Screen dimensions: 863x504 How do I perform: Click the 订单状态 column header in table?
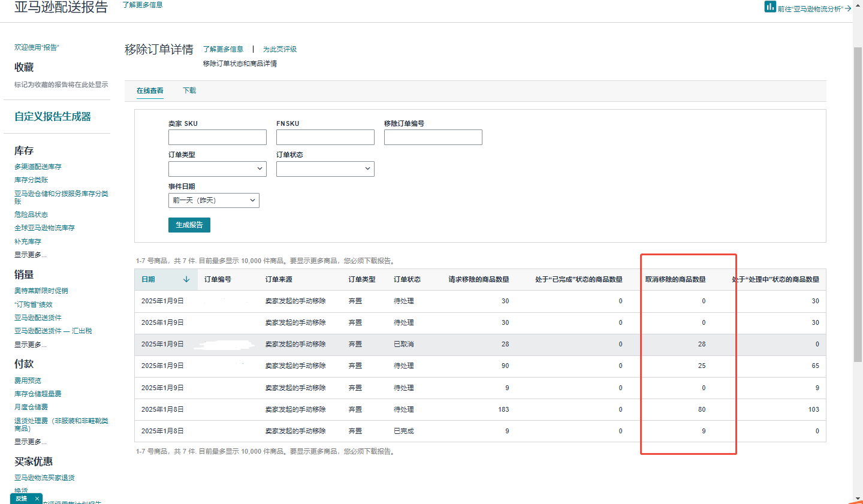click(x=407, y=279)
